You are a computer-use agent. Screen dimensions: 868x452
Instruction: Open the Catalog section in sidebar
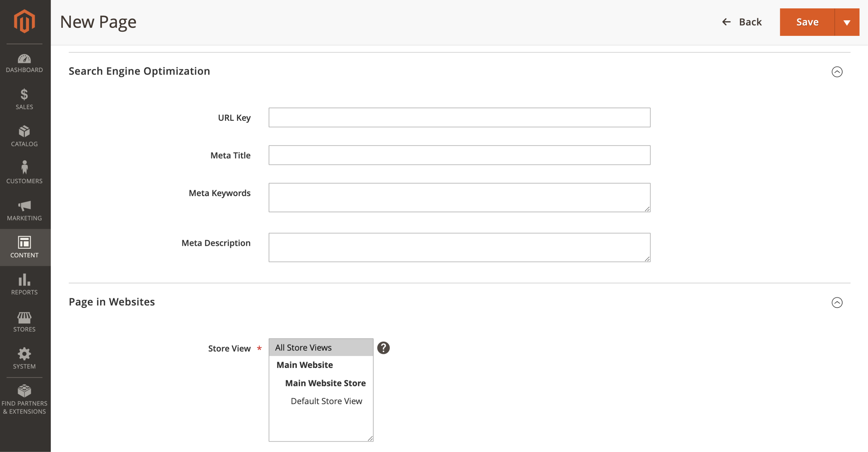click(x=25, y=136)
